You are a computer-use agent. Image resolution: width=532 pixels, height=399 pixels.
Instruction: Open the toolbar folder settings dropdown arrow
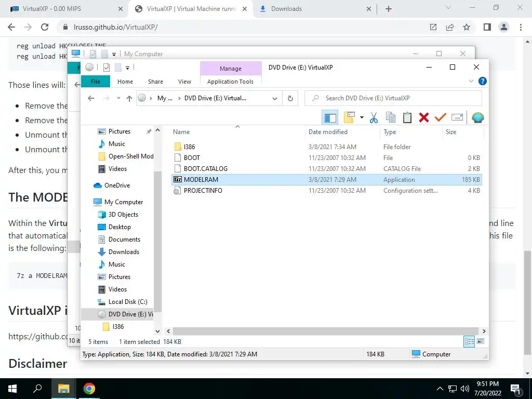(x=362, y=118)
